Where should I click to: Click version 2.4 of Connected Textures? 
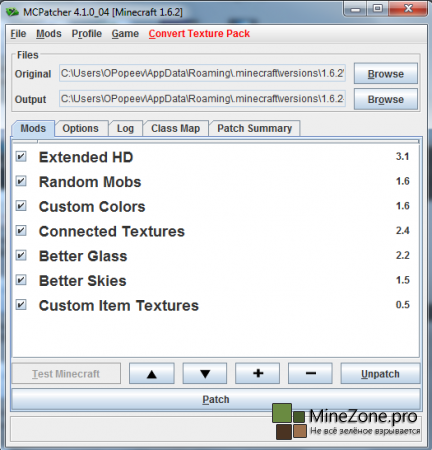403,231
